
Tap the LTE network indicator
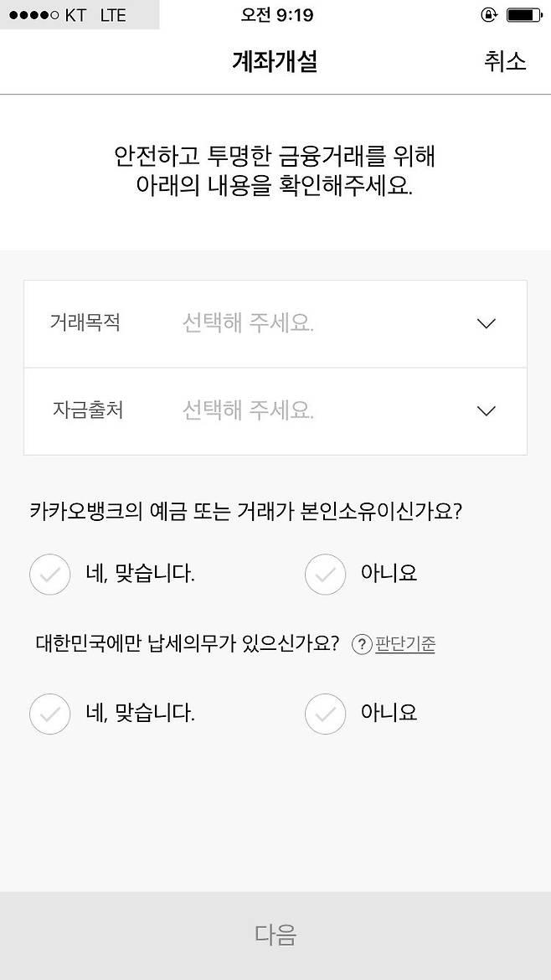(113, 15)
